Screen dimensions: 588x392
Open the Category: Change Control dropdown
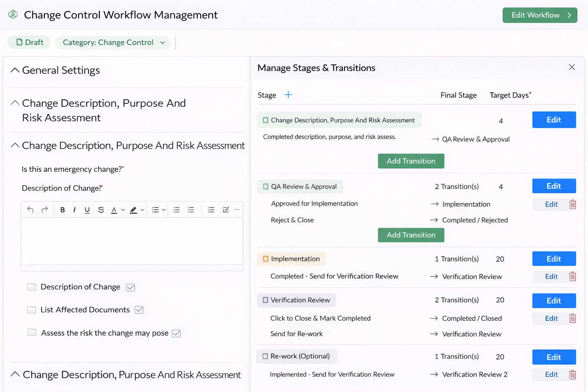113,42
